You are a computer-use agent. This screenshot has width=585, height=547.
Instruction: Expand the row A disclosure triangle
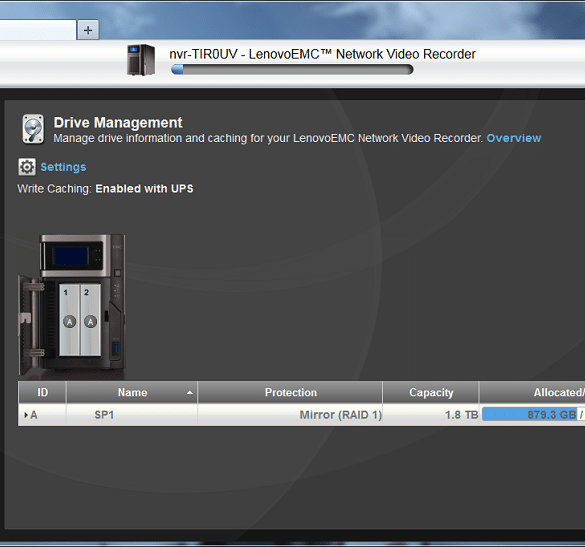(x=26, y=415)
